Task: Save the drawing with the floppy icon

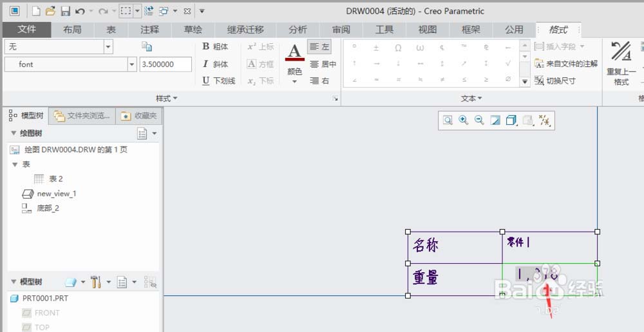Action: coord(65,11)
